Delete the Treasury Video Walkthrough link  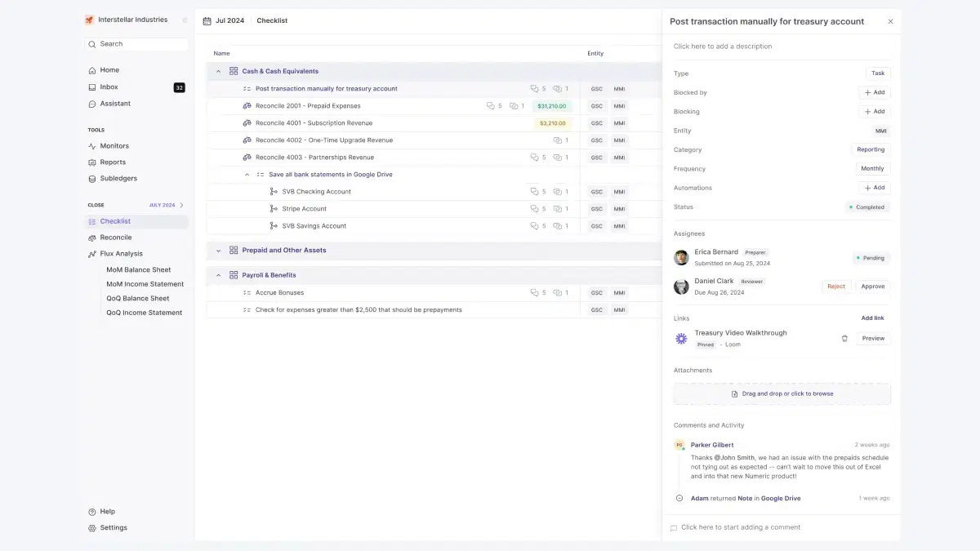tap(844, 338)
